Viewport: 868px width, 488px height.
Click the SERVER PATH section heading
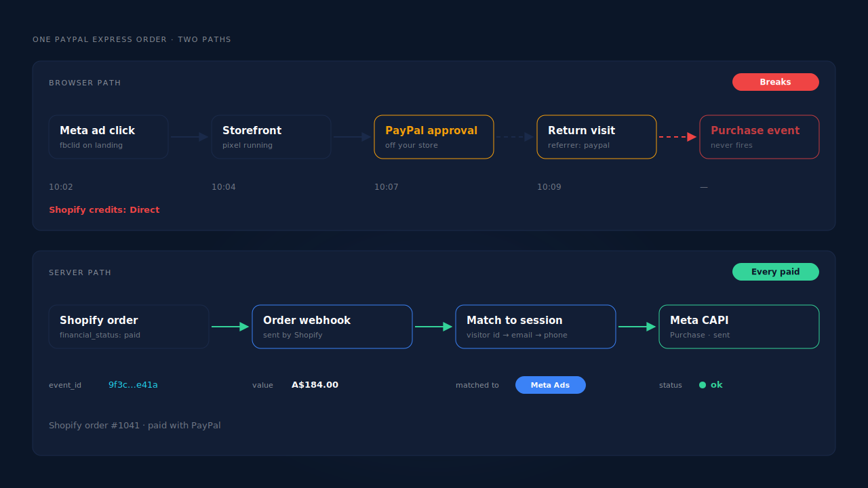(80, 272)
